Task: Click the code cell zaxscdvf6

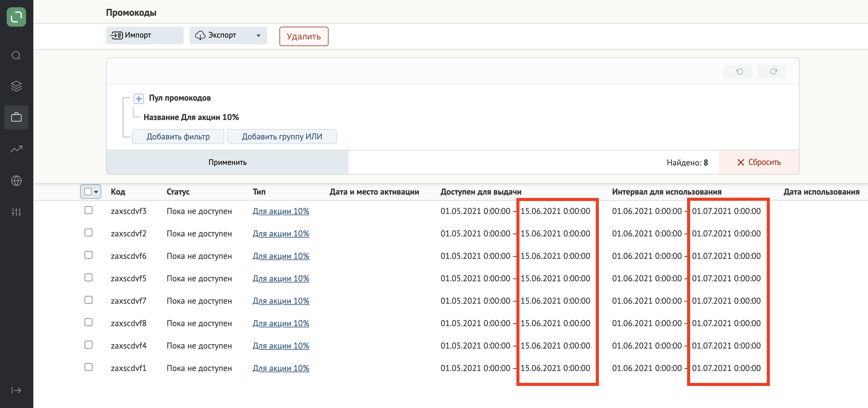Action: (x=129, y=256)
